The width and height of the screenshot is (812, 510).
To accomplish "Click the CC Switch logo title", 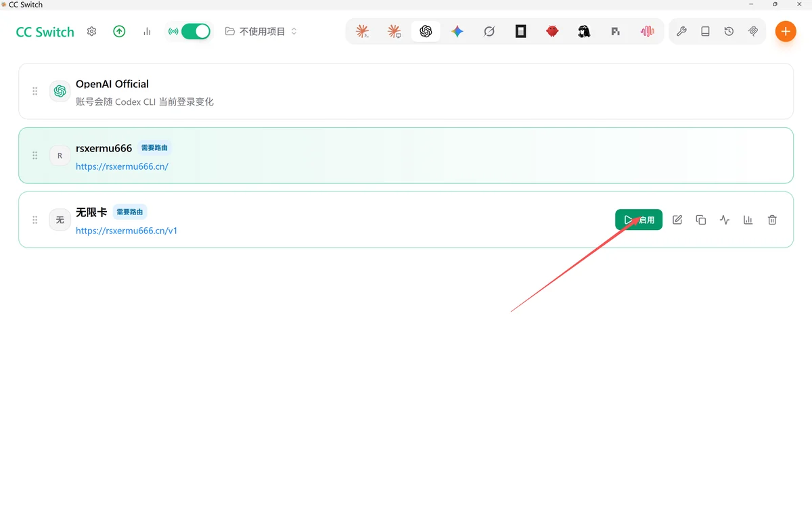I will tap(45, 32).
